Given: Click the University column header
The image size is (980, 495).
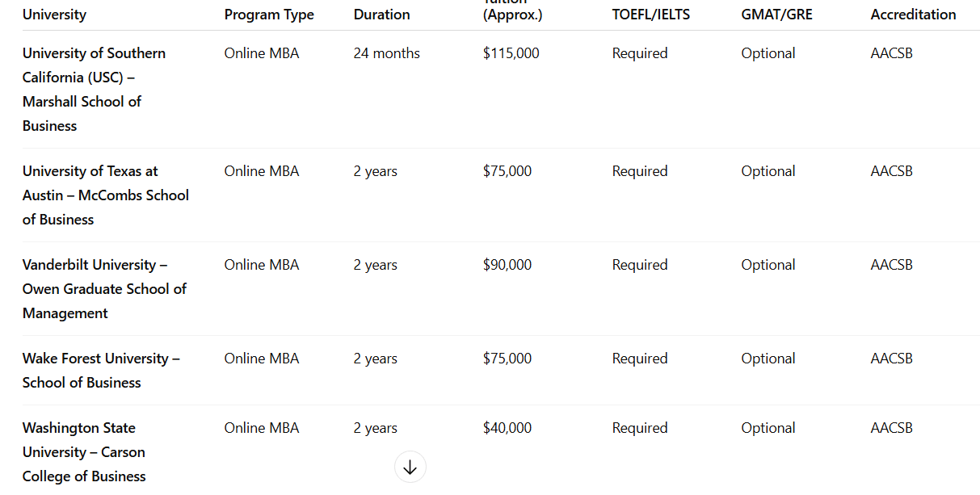Looking at the screenshot, I should coord(54,15).
